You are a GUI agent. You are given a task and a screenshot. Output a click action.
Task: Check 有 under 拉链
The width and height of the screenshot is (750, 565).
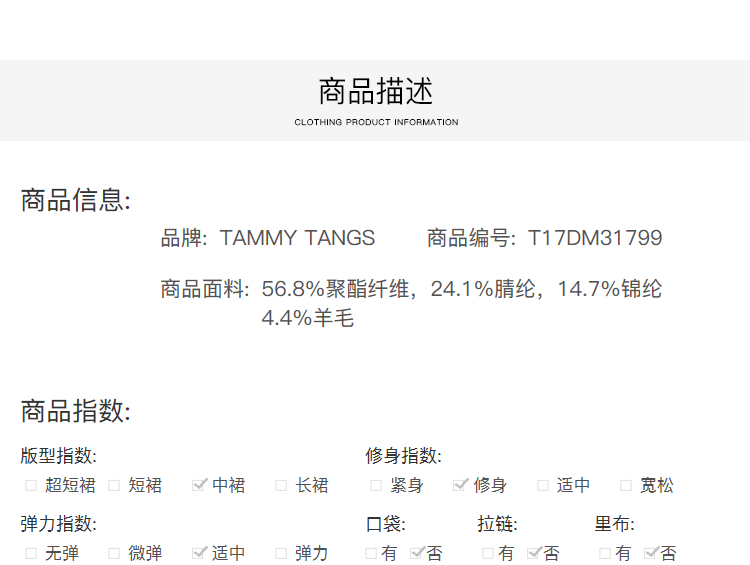(x=488, y=553)
